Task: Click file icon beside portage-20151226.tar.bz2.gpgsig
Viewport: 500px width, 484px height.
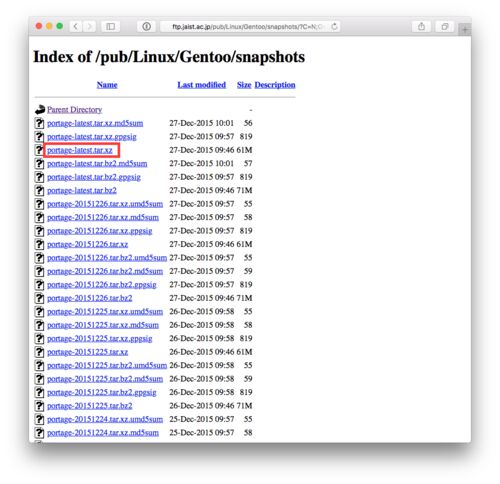Action: [39, 285]
